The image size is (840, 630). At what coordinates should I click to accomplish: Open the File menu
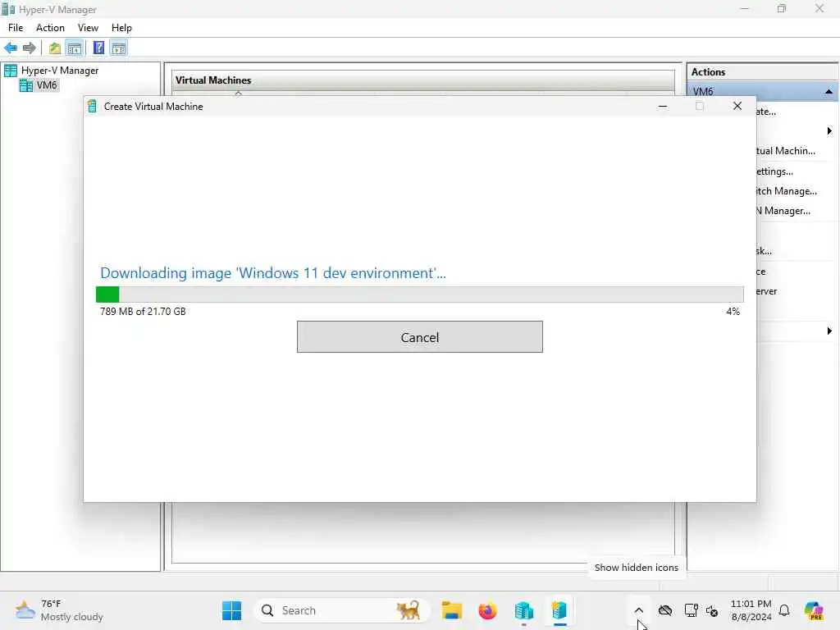(16, 28)
